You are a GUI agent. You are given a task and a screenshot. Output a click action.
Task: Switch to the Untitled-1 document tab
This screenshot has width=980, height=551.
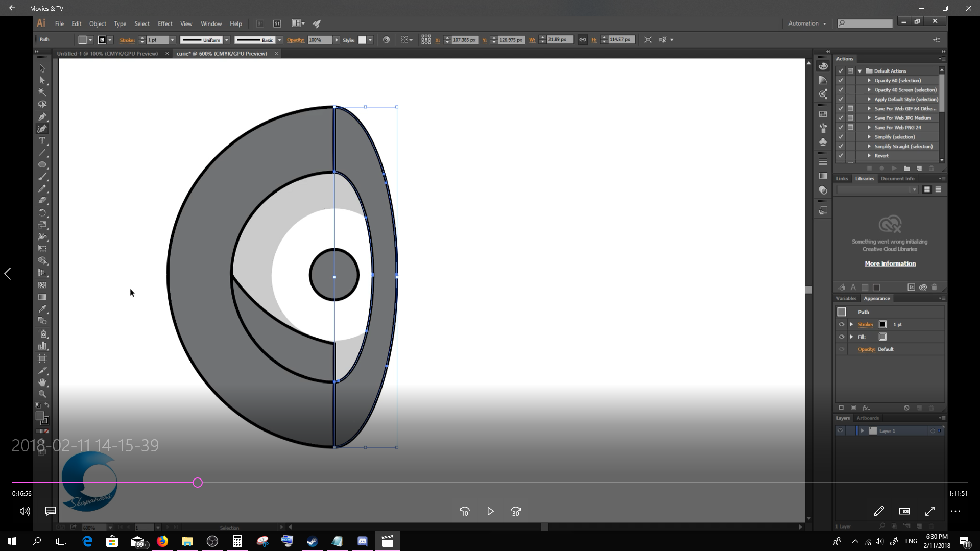107,53
